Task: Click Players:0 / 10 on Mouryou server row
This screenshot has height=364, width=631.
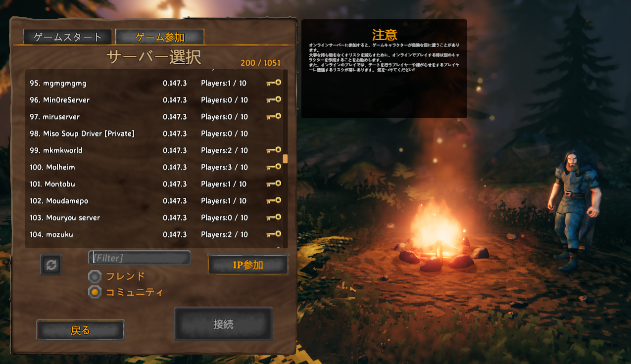Action: (x=224, y=218)
